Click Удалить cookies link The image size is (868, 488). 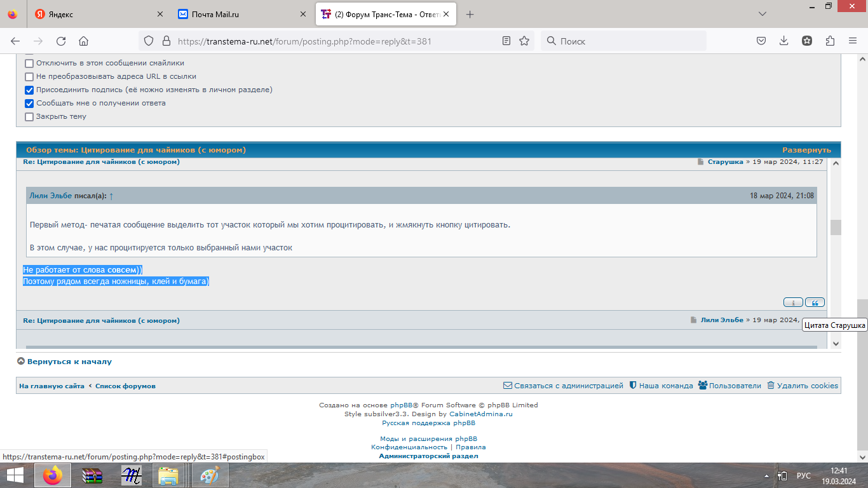(803, 386)
